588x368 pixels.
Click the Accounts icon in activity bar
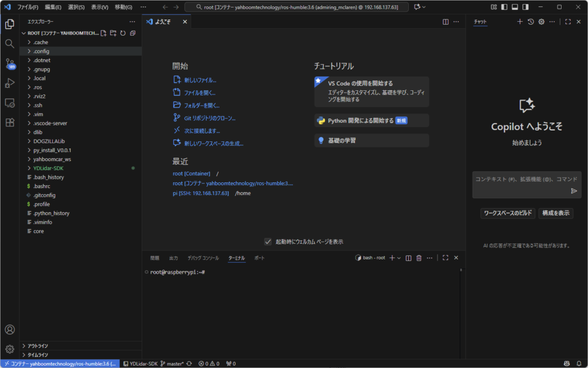[9, 329]
